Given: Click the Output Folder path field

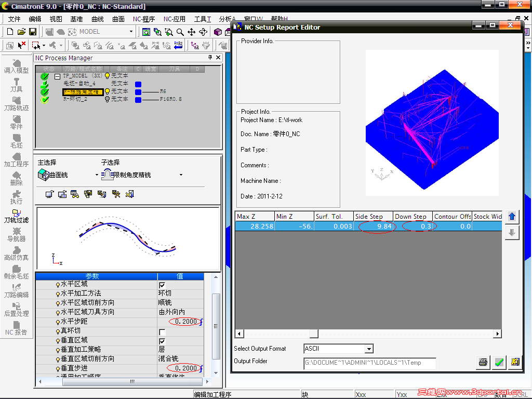Looking at the screenshot, I should tap(369, 363).
